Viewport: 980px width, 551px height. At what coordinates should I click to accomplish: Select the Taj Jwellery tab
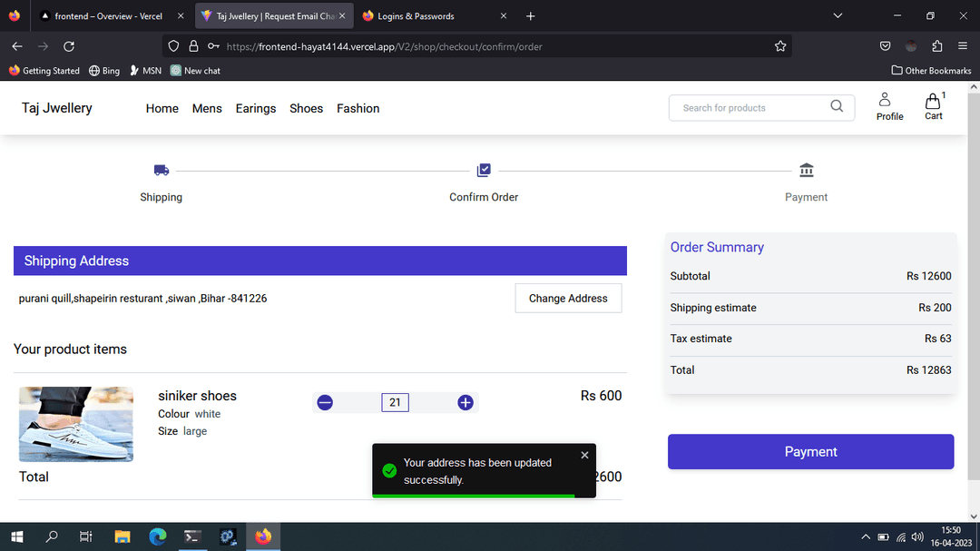pyautogui.click(x=274, y=16)
